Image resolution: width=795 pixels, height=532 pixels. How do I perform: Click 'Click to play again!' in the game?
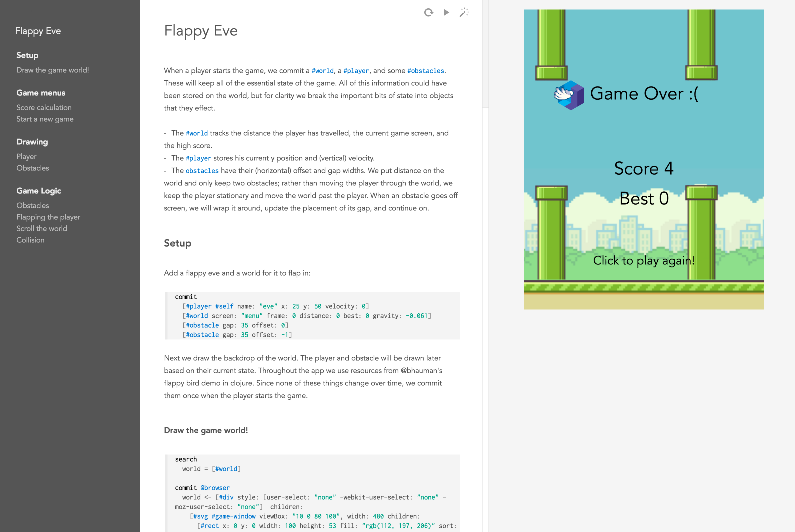(x=643, y=260)
